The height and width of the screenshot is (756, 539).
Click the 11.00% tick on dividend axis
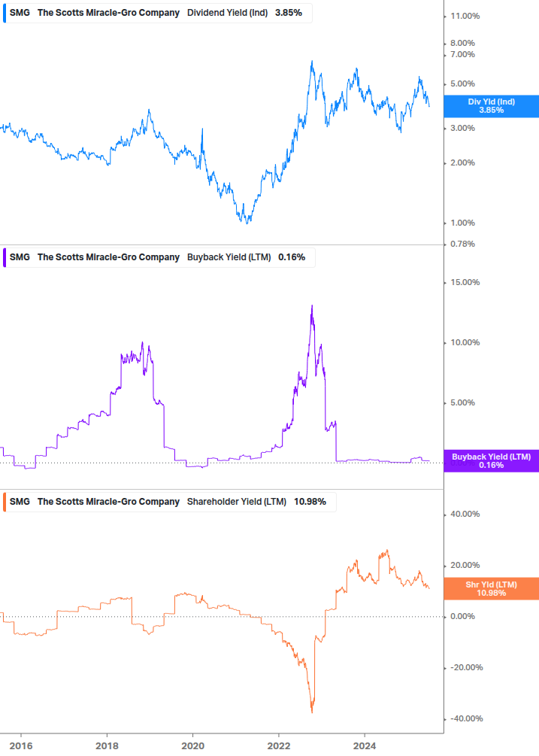[465, 17]
